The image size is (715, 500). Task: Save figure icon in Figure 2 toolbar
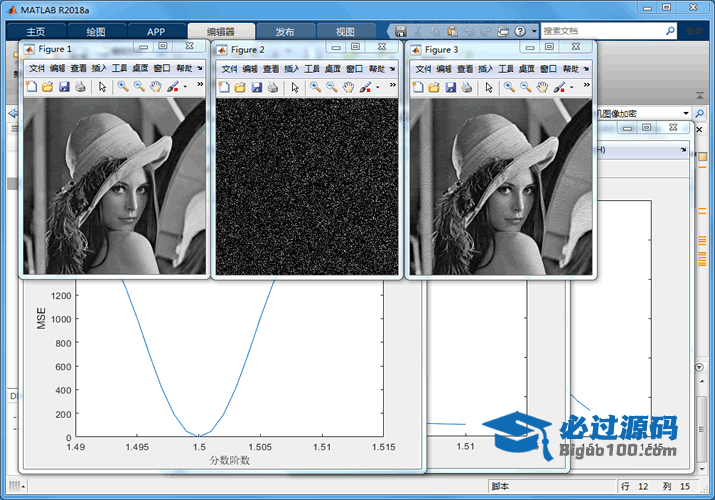coord(257,87)
